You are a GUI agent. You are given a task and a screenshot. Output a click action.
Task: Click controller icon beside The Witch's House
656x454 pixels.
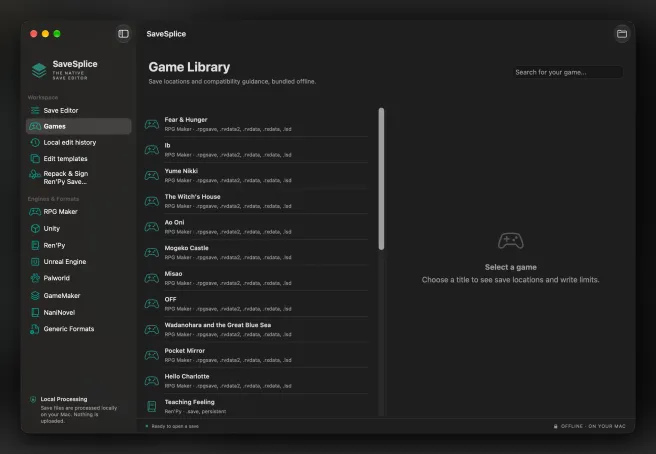(152, 201)
